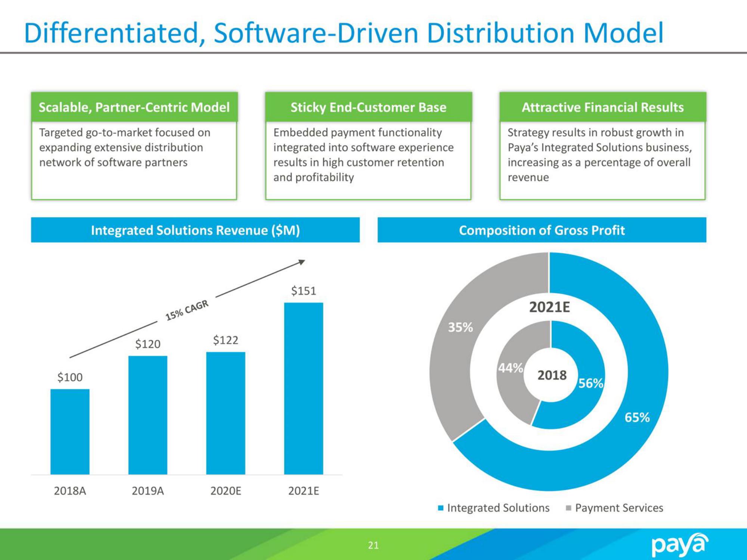
Task: Click the 2018A revenue bar
Action: pos(70,432)
